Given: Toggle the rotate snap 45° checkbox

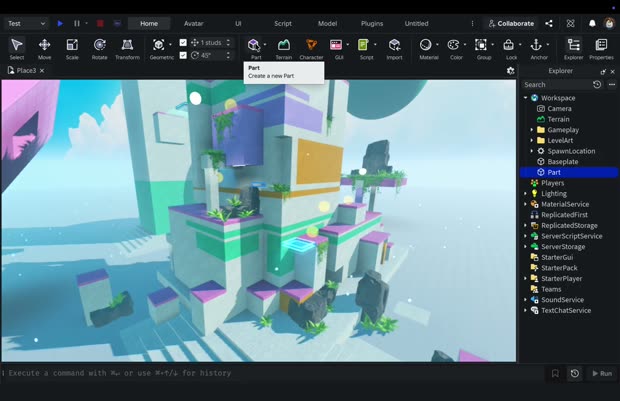Looking at the screenshot, I should (183, 55).
